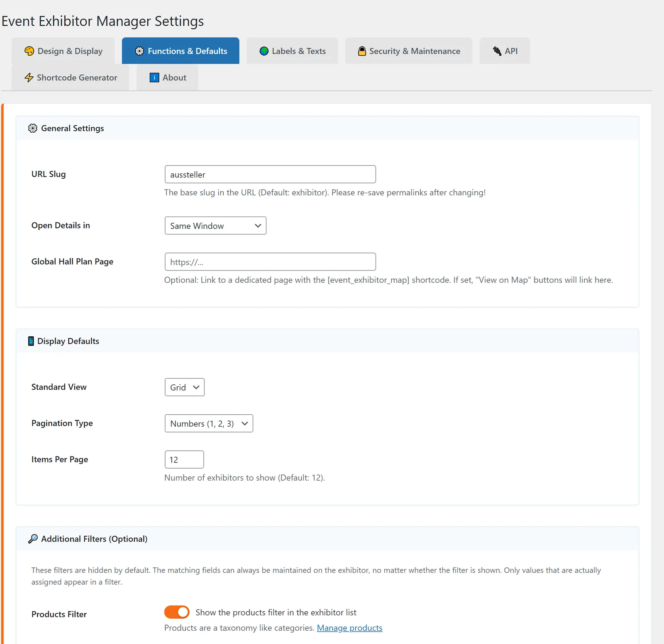Click the Additional Filters (Optional) heading
Image resolution: width=664 pixels, height=644 pixels.
click(94, 539)
